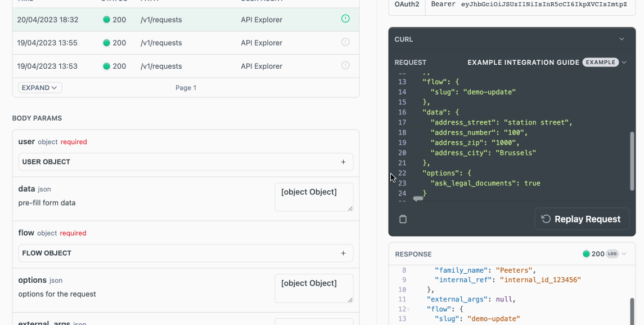
Task: Click the Page 1 pagination label
Action: coord(186,88)
